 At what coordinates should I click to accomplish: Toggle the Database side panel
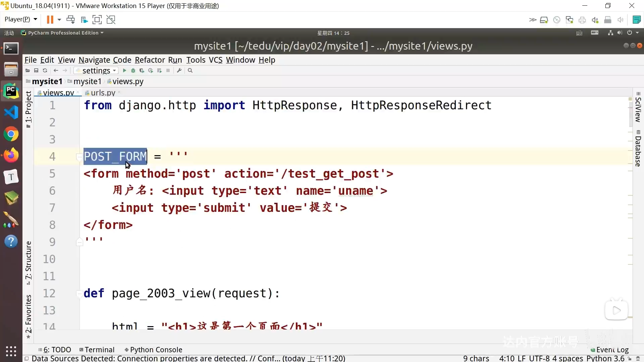tap(638, 148)
